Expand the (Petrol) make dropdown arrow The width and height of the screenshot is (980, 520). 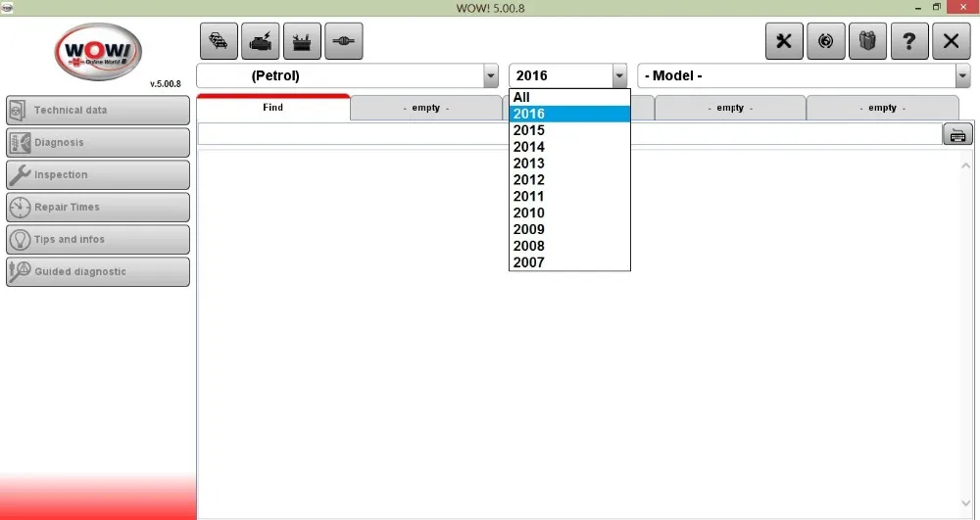pos(491,76)
